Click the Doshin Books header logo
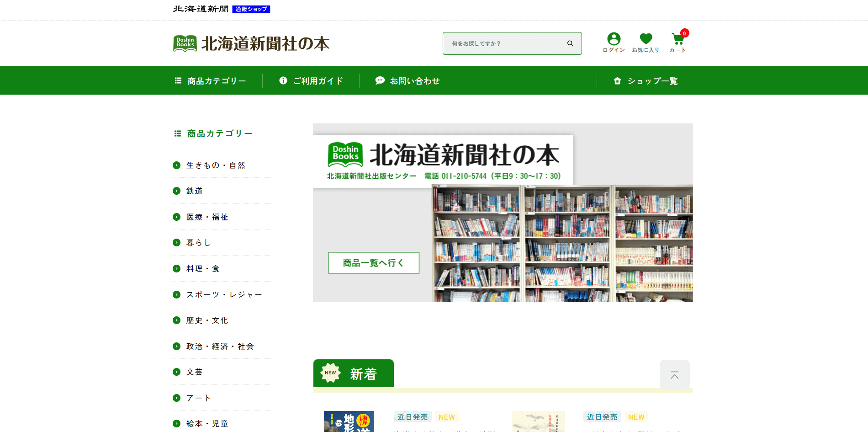Image resolution: width=868 pixels, height=432 pixels. tap(251, 43)
